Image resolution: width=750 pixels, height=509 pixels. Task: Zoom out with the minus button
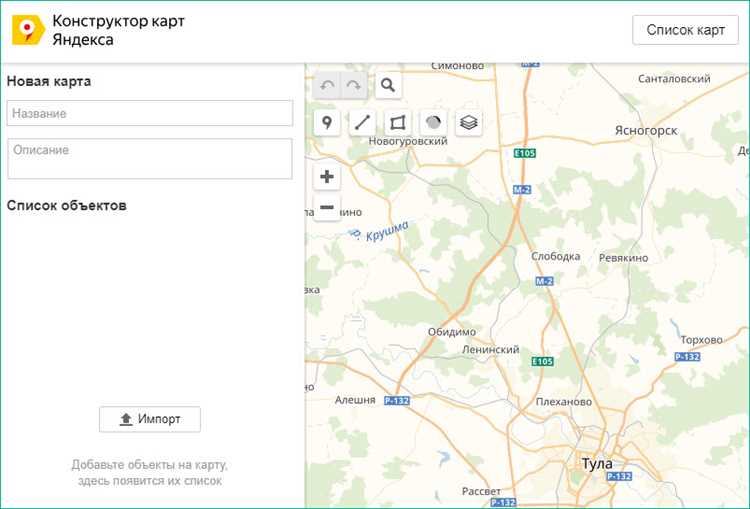click(x=327, y=208)
